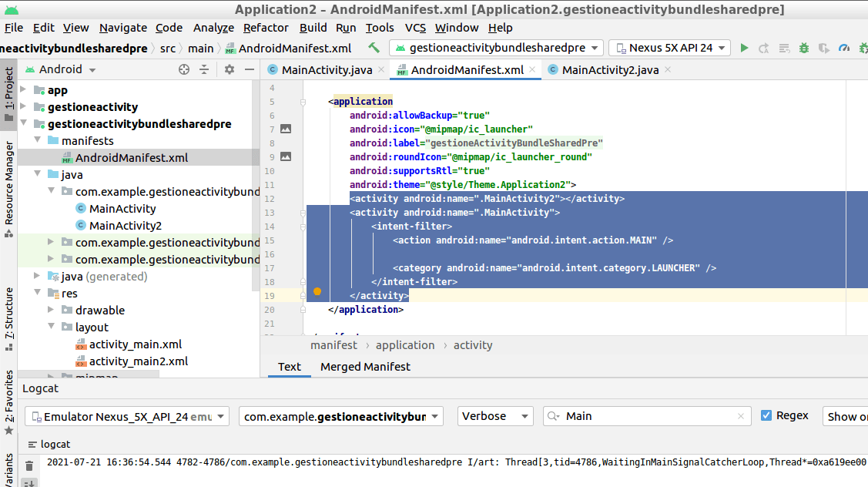The width and height of the screenshot is (868, 487).
Task: Open Resource Manager side panel
Action: click(x=8, y=190)
